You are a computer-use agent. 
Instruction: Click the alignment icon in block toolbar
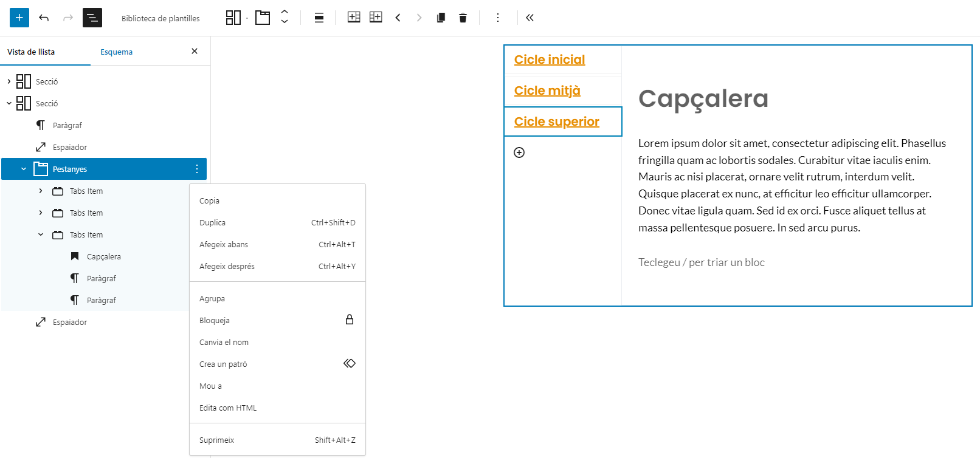pyautogui.click(x=319, y=18)
